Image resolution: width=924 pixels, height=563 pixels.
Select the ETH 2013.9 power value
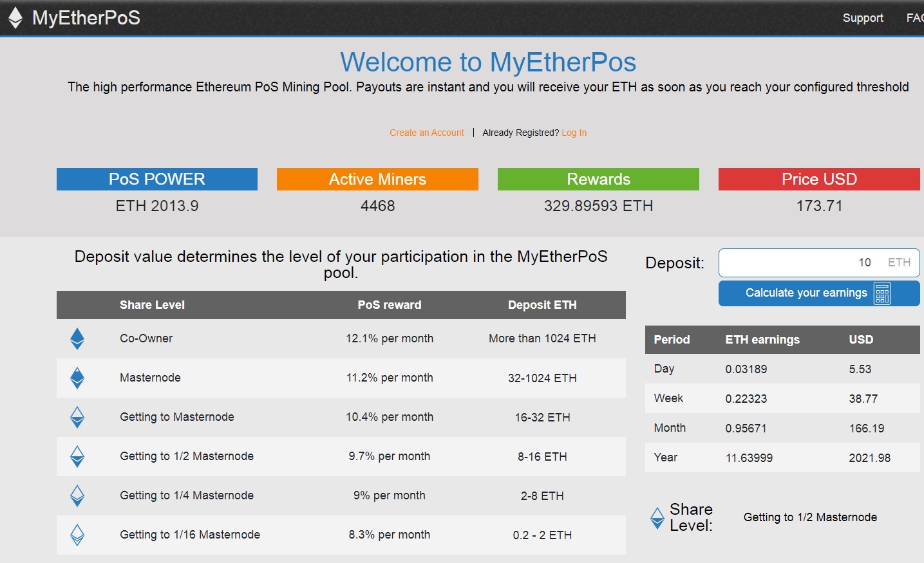157,206
